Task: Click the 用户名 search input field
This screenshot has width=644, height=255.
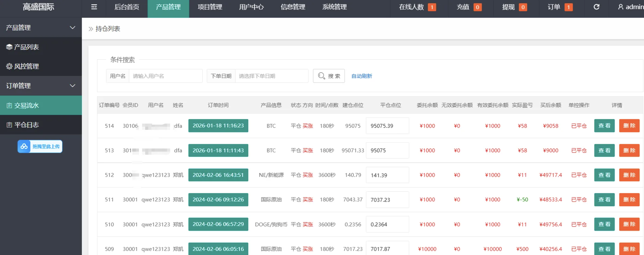Action: click(166, 76)
